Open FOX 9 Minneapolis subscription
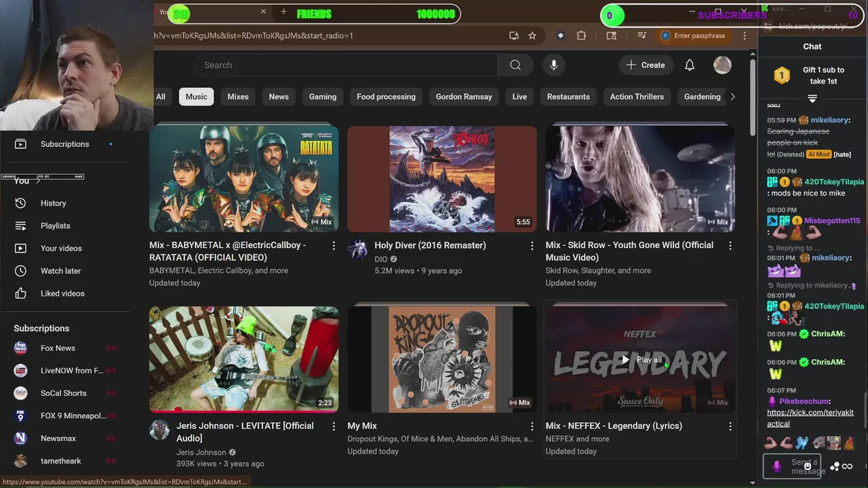Viewport: 868px width, 488px height. [64, 415]
